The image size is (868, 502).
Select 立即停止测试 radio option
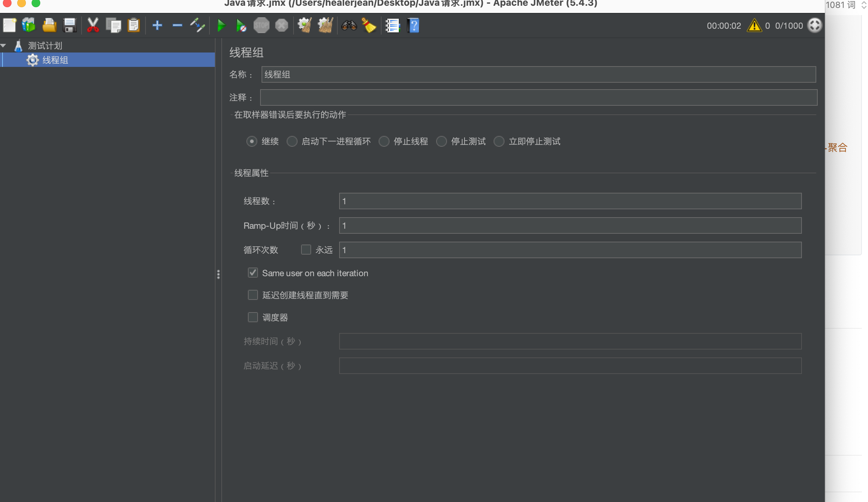(499, 141)
